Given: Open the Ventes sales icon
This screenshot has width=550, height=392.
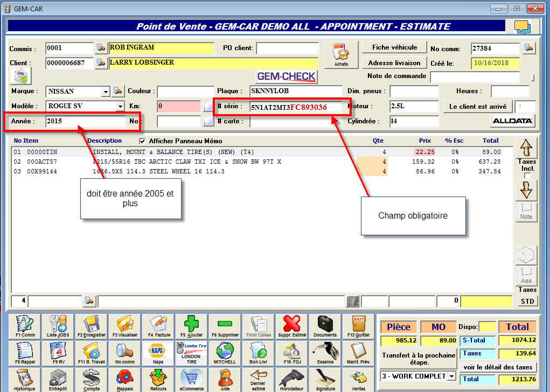Looking at the screenshot, I should click(x=358, y=380).
